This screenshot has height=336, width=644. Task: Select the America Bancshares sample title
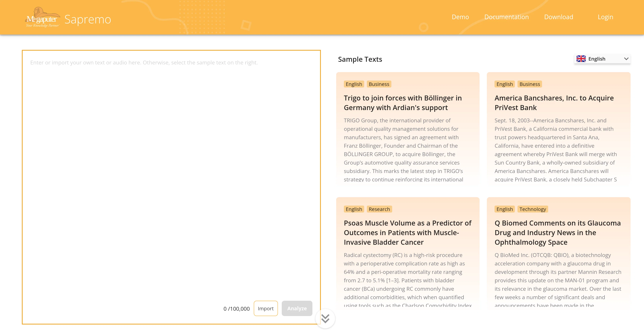pos(554,103)
